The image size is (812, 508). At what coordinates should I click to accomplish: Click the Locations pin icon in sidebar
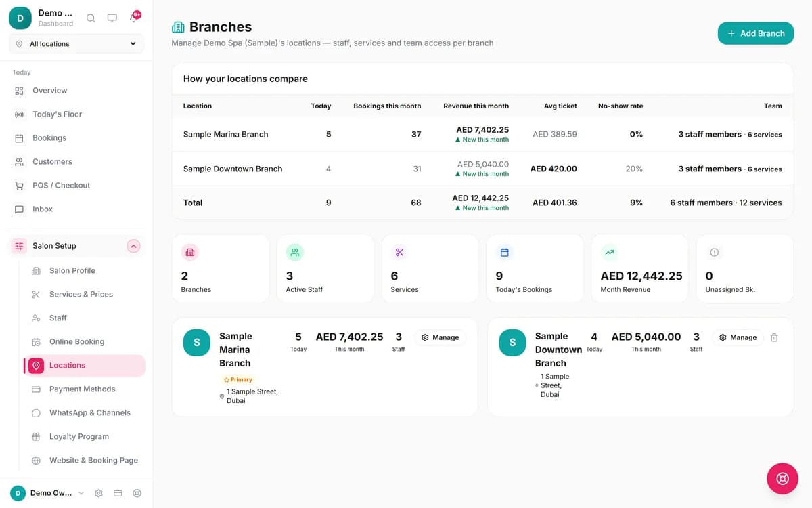pos(36,366)
